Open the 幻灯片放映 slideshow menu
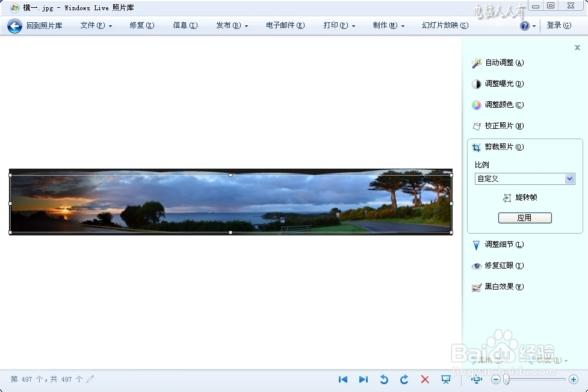The width and height of the screenshot is (588, 392). [x=444, y=25]
